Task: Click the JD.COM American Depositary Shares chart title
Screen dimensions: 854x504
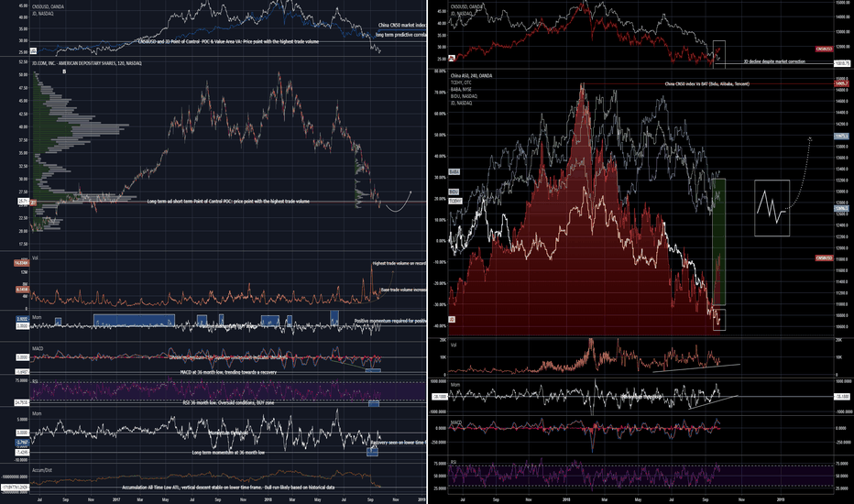Action: click(87, 63)
